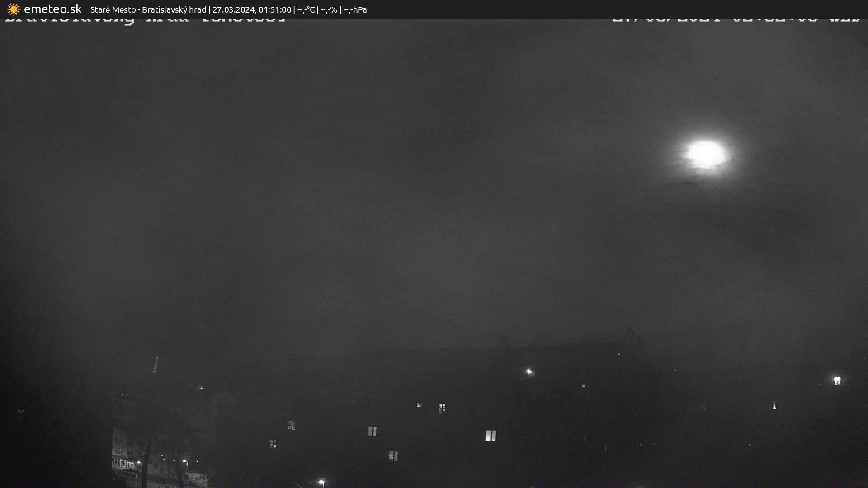Click the four-pane lit window at center
This screenshot has width=868, height=488.
442,408
